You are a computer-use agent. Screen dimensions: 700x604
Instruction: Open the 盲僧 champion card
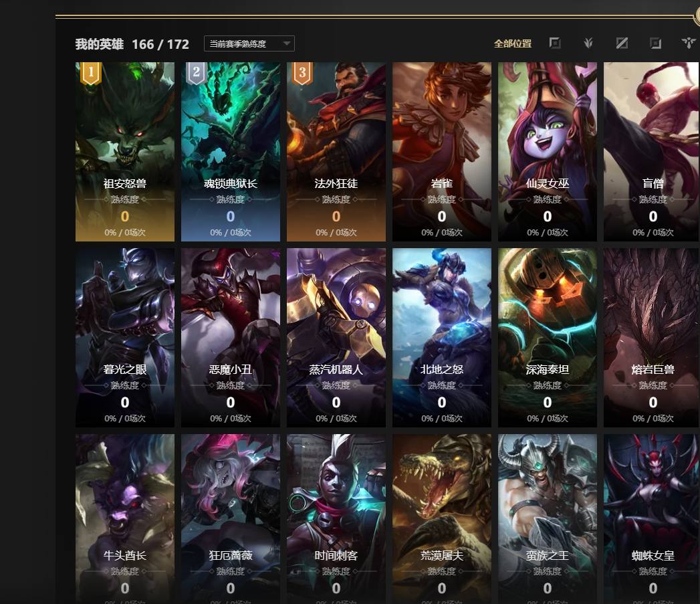651,151
